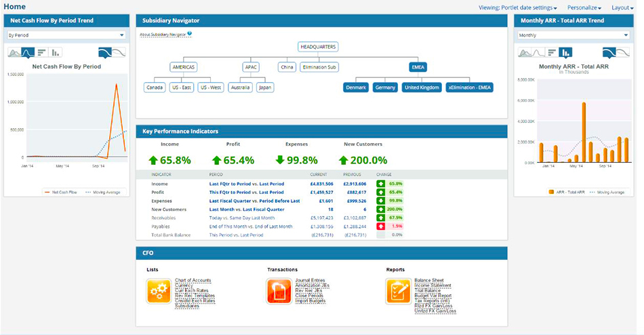Click the Journal Entries link
The height and width of the screenshot is (335, 644).
[x=312, y=280]
